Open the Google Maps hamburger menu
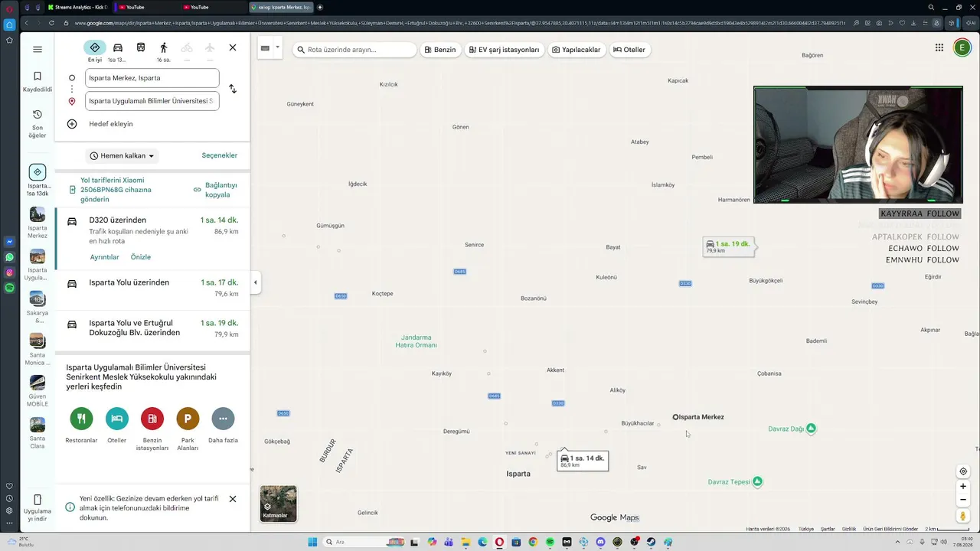This screenshot has width=980, height=551. pyautogui.click(x=38, y=50)
